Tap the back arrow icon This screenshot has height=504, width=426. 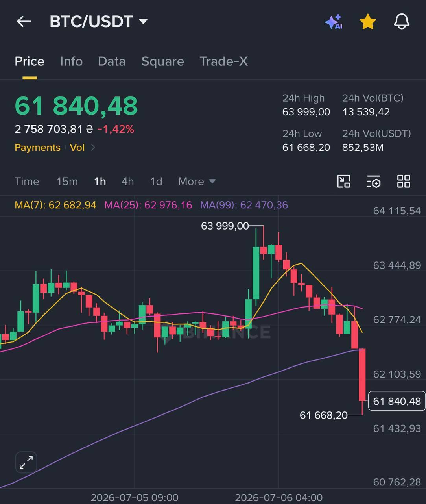pos(24,21)
